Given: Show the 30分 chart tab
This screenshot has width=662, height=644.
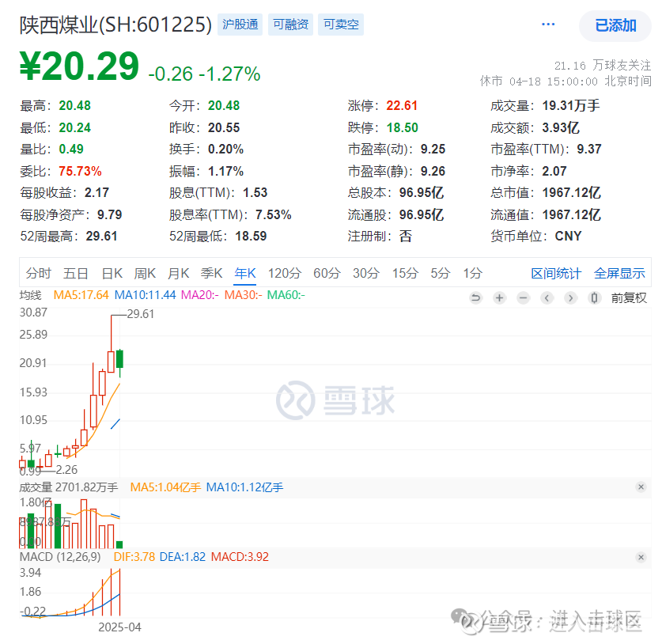Looking at the screenshot, I should pos(366,273).
